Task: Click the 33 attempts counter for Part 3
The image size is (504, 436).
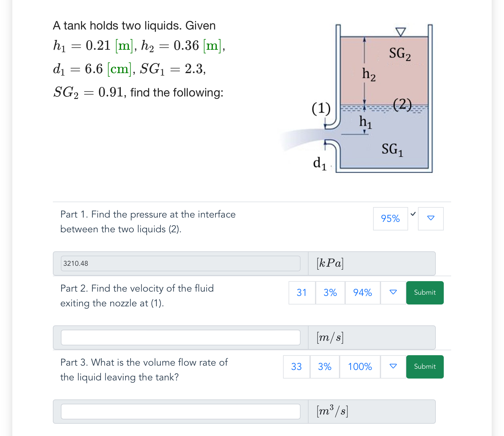Action: (x=296, y=367)
